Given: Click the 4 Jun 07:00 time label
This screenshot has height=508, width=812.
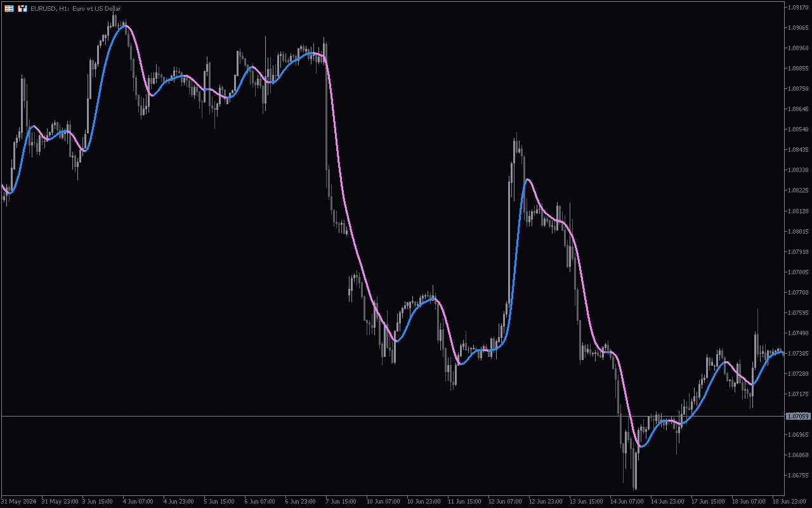Looking at the screenshot, I should 138,501.
